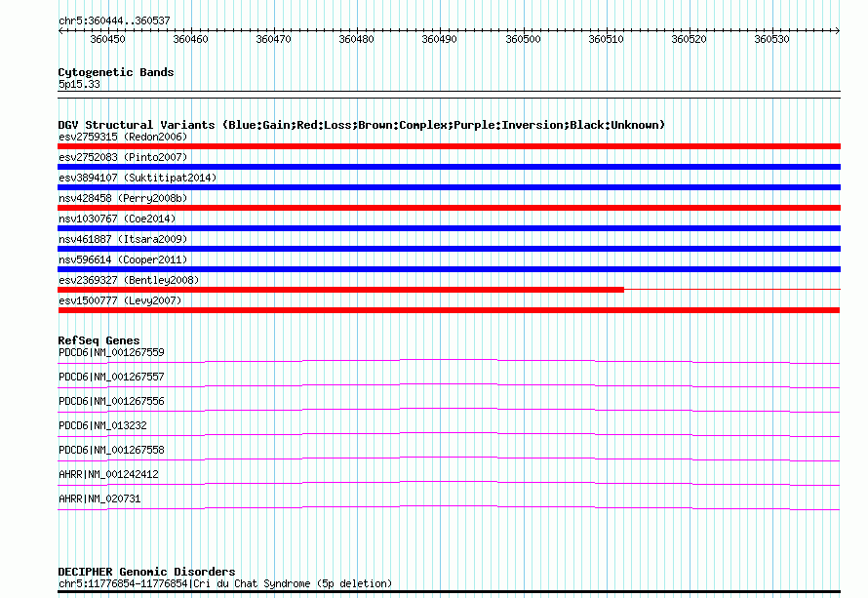Select ruler tick label 360520
The width and height of the screenshot is (868, 598).
pyautogui.click(x=690, y=39)
